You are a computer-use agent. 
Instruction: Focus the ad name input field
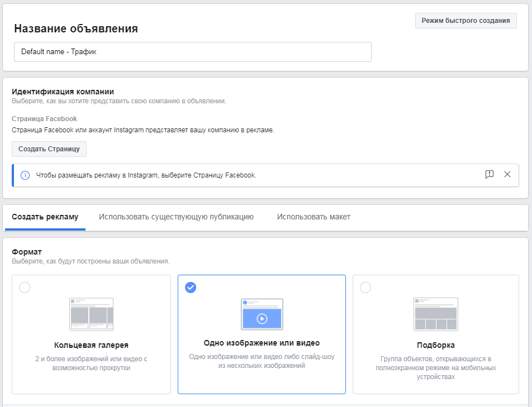click(x=193, y=52)
